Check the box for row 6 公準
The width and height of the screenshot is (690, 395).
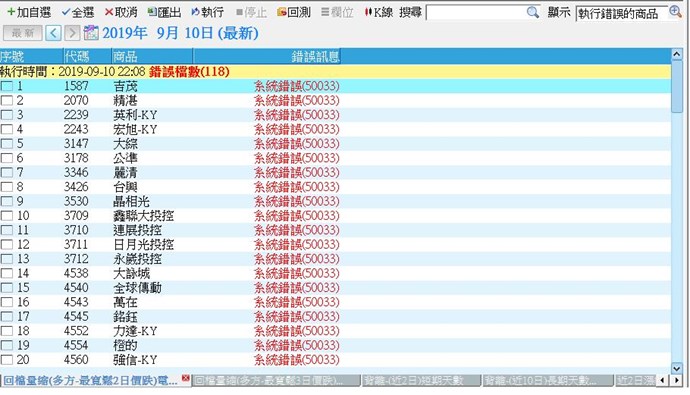tap(7, 158)
